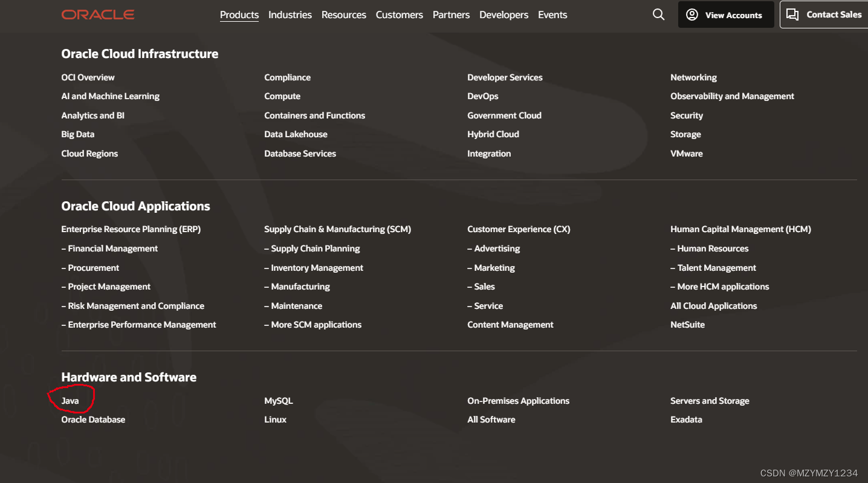The image size is (868, 483).
Task: Open On-Premises Applications
Action: [x=519, y=401]
